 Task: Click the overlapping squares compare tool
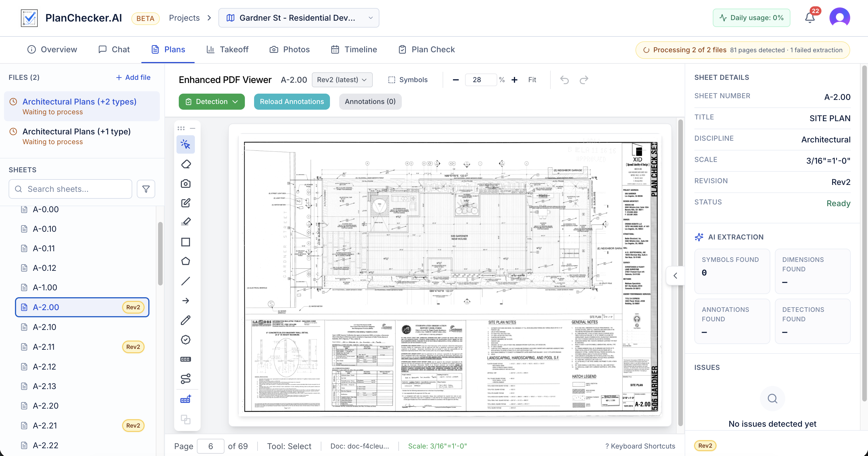pos(186,419)
